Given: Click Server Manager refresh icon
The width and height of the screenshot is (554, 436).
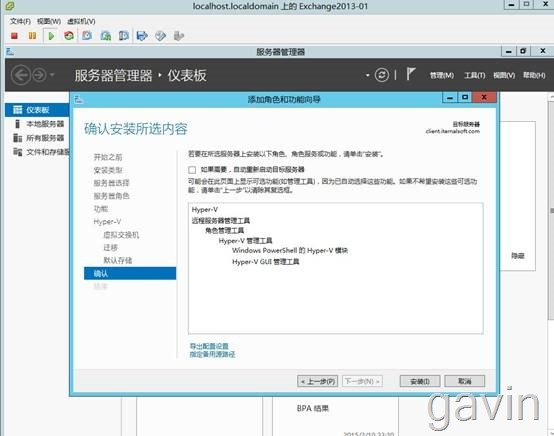Looking at the screenshot, I should coord(382,75).
